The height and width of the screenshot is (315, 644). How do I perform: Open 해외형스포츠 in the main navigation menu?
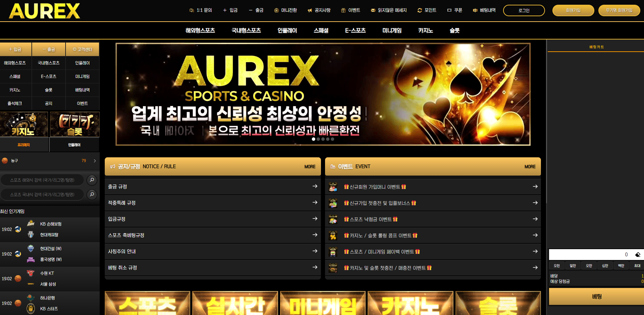click(x=200, y=30)
